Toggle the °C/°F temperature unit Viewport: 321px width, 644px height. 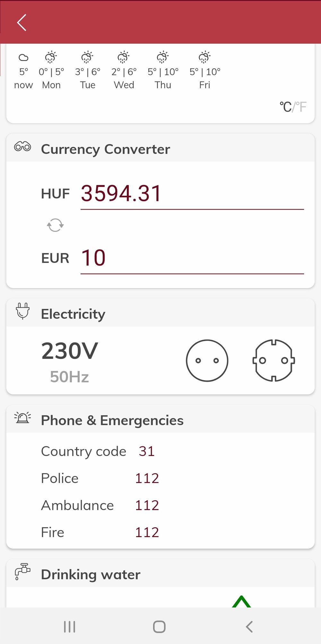pyautogui.click(x=293, y=107)
